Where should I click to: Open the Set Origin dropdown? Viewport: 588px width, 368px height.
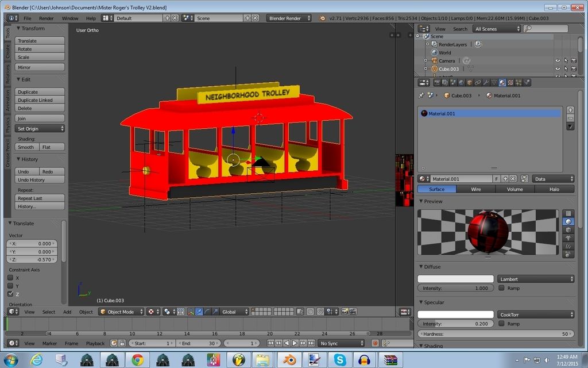click(x=40, y=128)
